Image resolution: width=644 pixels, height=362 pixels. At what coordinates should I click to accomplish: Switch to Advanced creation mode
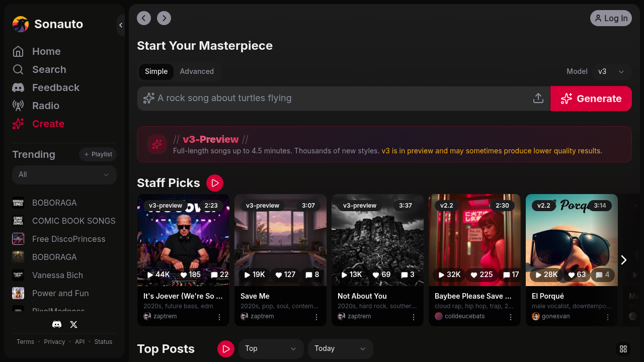pyautogui.click(x=197, y=71)
